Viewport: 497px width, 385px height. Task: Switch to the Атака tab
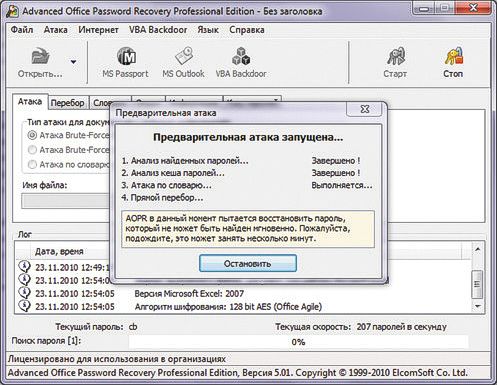(30, 101)
